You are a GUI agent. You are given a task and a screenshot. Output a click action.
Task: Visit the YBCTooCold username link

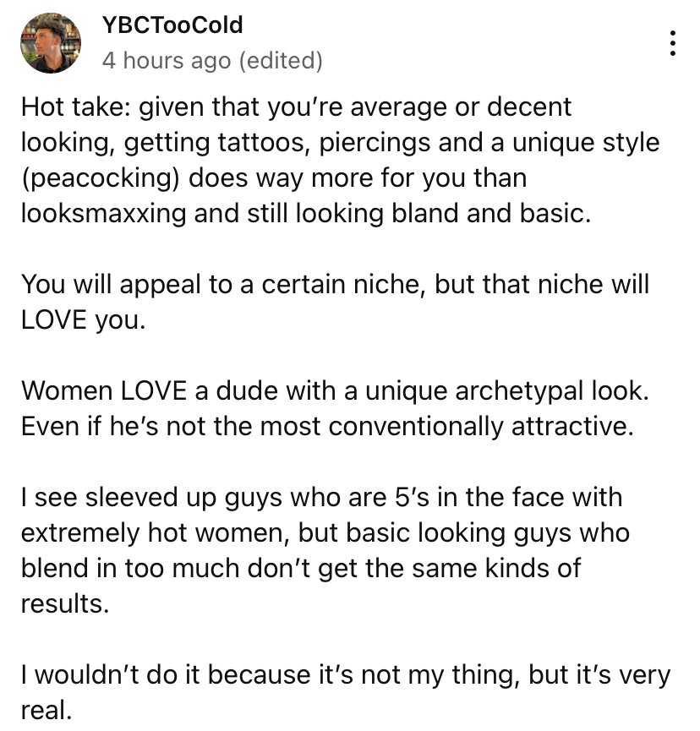[172, 25]
